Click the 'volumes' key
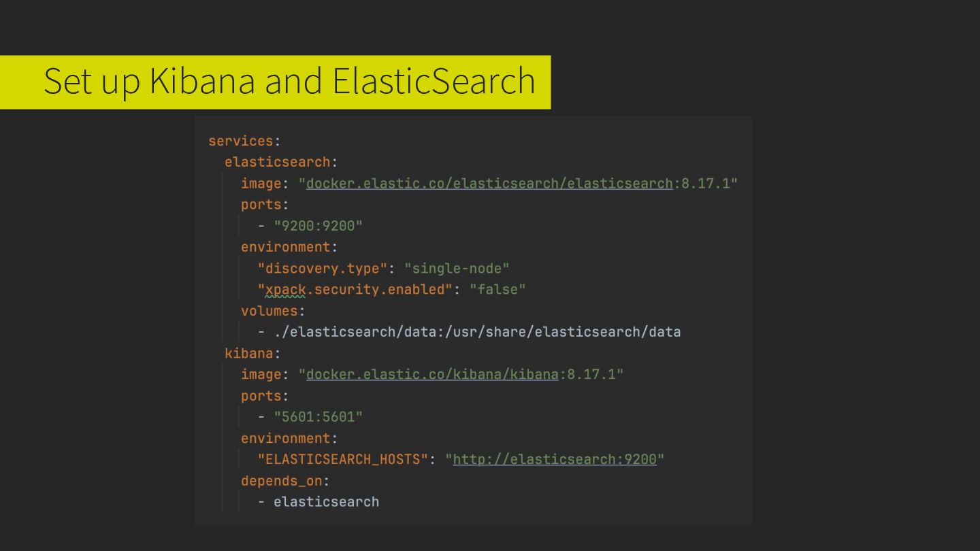This screenshot has width=980, height=551. 269,311
